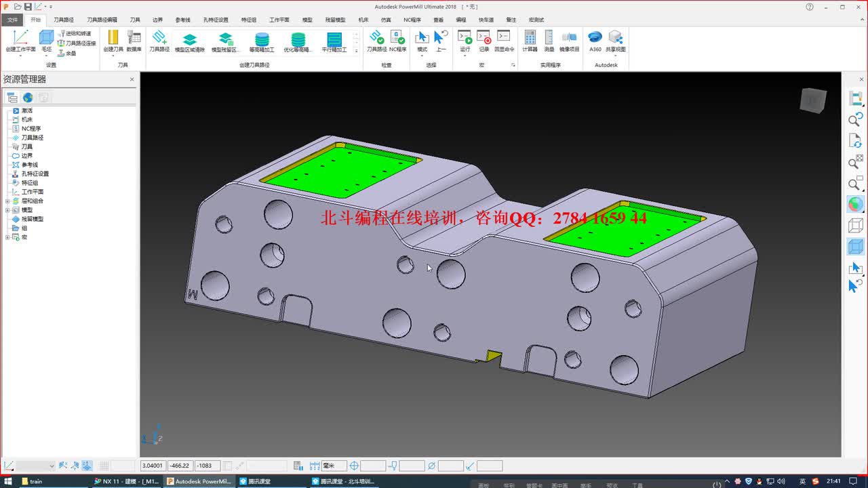This screenshot has width=868, height=488.
Task: Switch explorer to the tree view tab
Action: 12,98
